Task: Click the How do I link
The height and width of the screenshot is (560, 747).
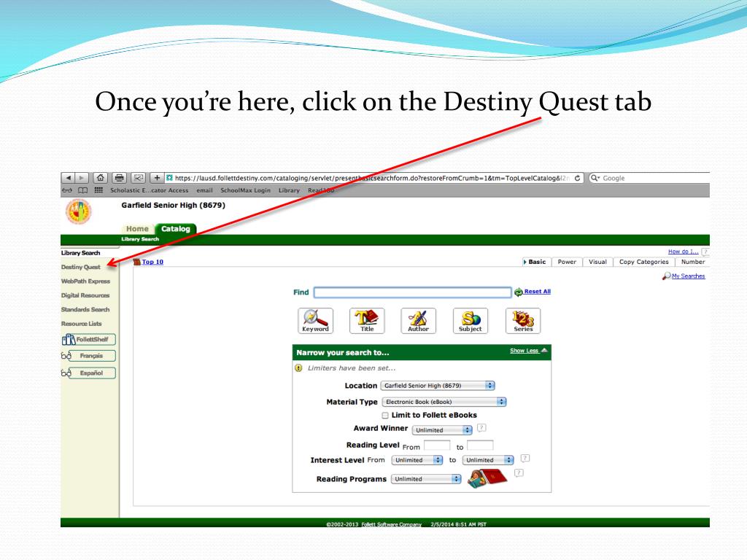Action: click(x=683, y=252)
